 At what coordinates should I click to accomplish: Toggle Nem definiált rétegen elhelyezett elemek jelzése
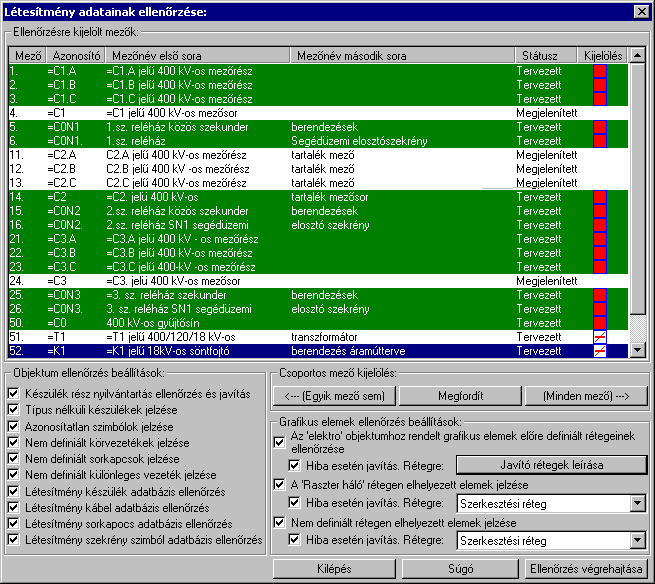point(279,522)
